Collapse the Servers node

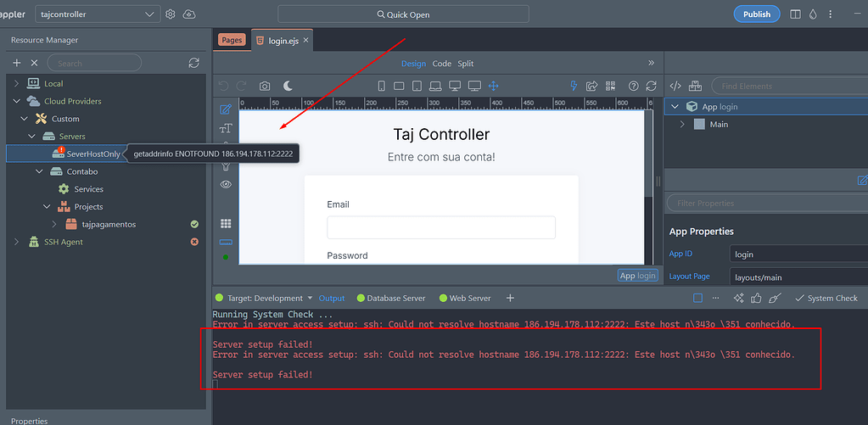31,136
